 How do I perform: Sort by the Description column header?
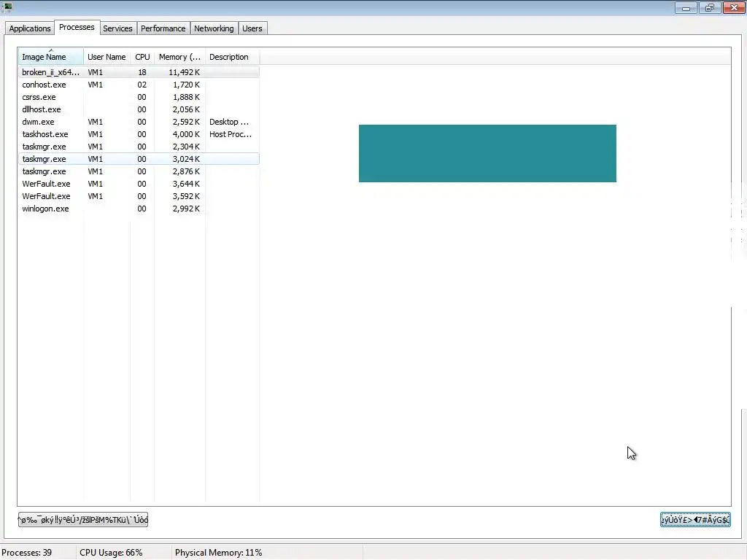232,57
